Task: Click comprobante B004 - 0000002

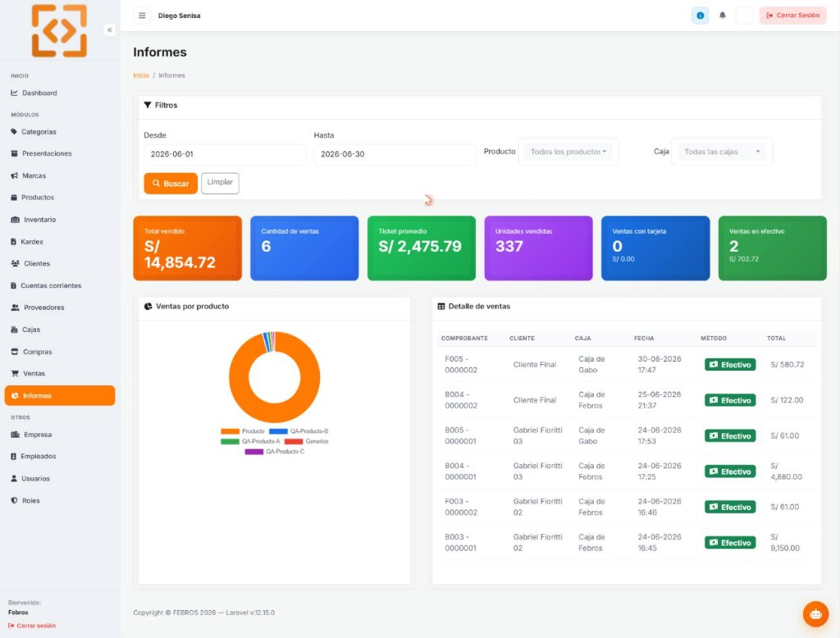Action: [461, 400]
